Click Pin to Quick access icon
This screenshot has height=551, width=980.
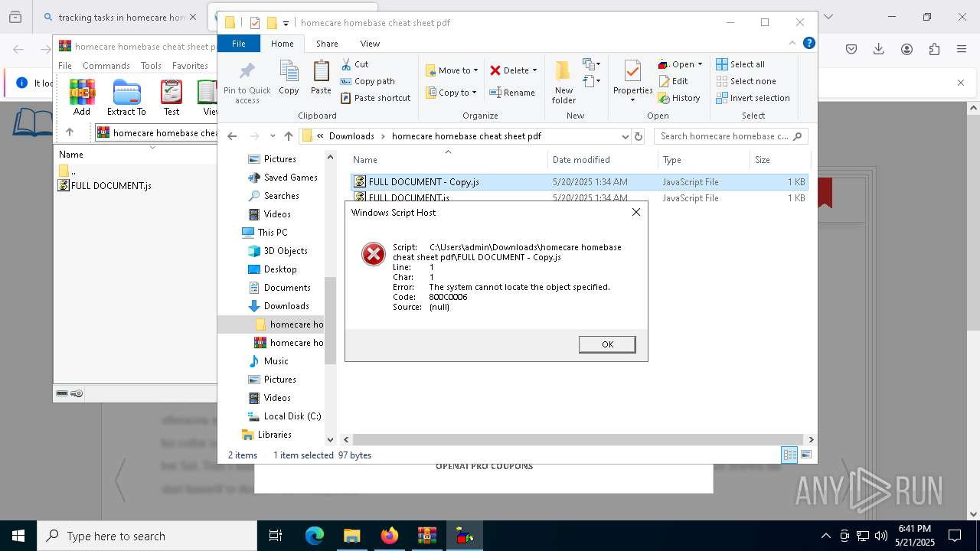[247, 83]
